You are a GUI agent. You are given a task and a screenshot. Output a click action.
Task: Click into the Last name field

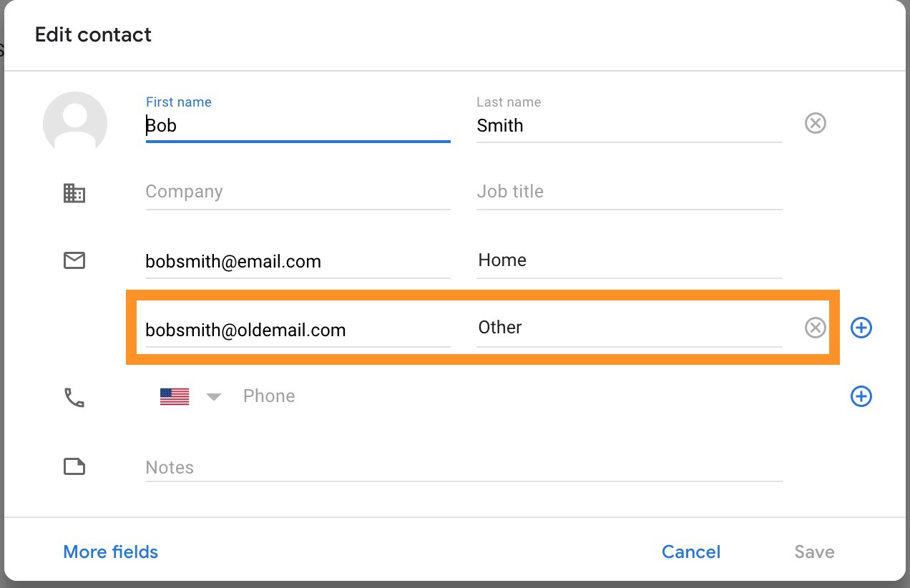(x=629, y=125)
